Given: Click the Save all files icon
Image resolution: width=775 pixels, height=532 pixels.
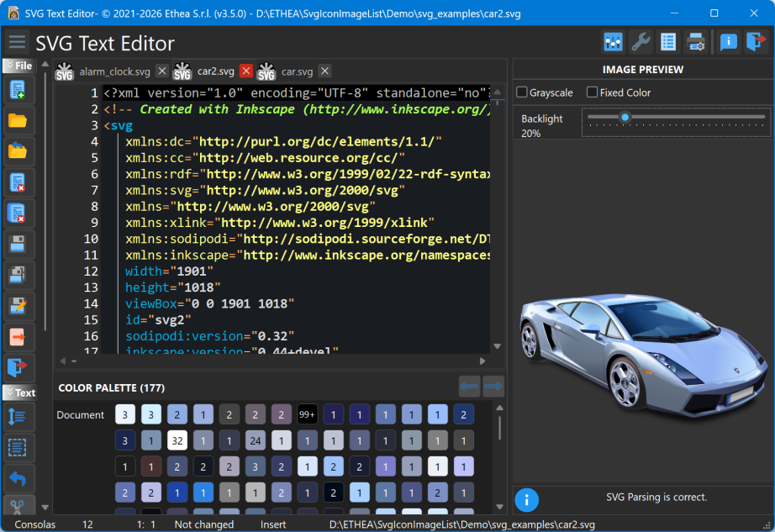Looking at the screenshot, I should point(18,275).
